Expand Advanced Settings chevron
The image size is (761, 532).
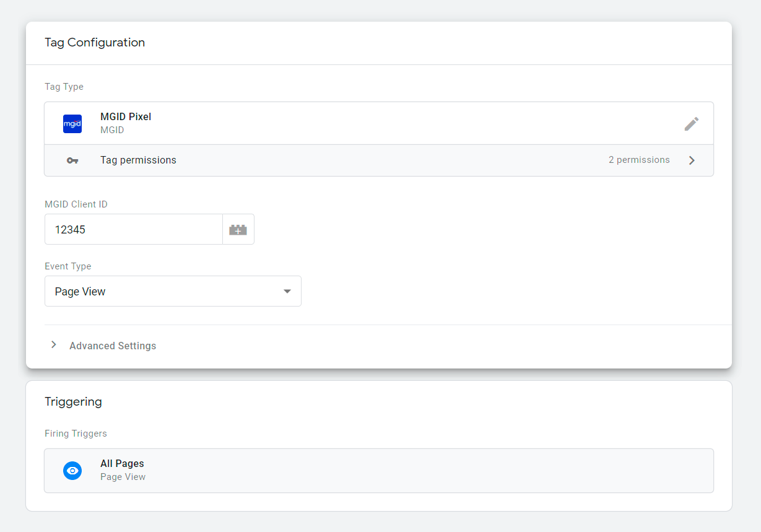[x=54, y=345]
